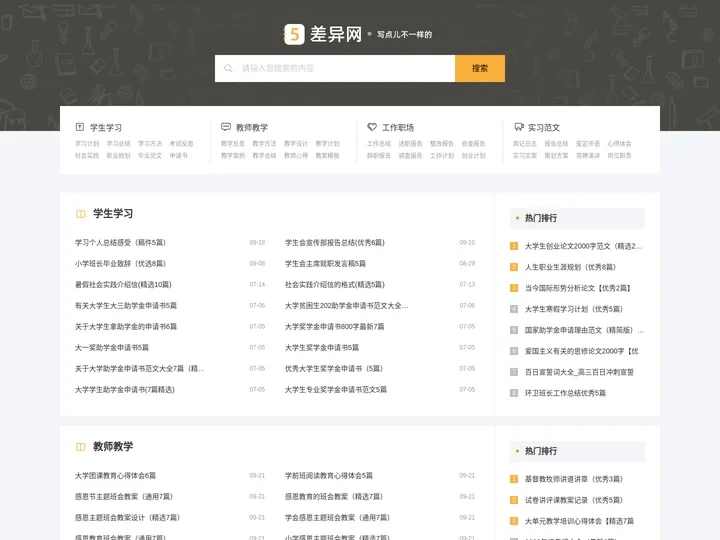Click rank badge 6 beside 爱国主义有关的思修论文
Screen dimensions: 720x540
[514, 351]
